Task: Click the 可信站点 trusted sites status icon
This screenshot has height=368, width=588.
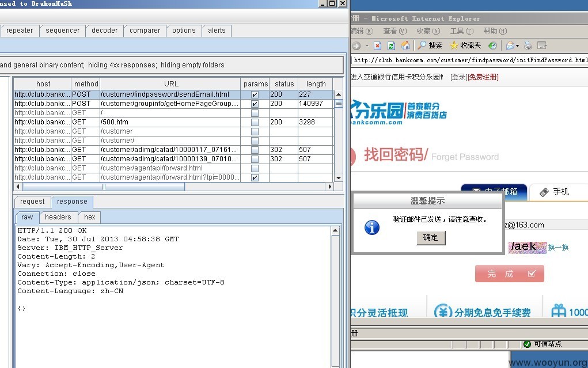Action: (527, 344)
